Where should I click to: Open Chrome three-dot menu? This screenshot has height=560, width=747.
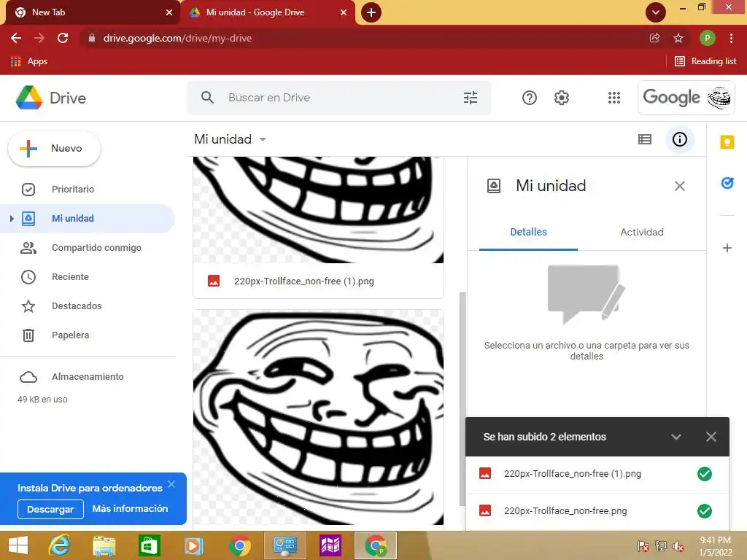731,38
